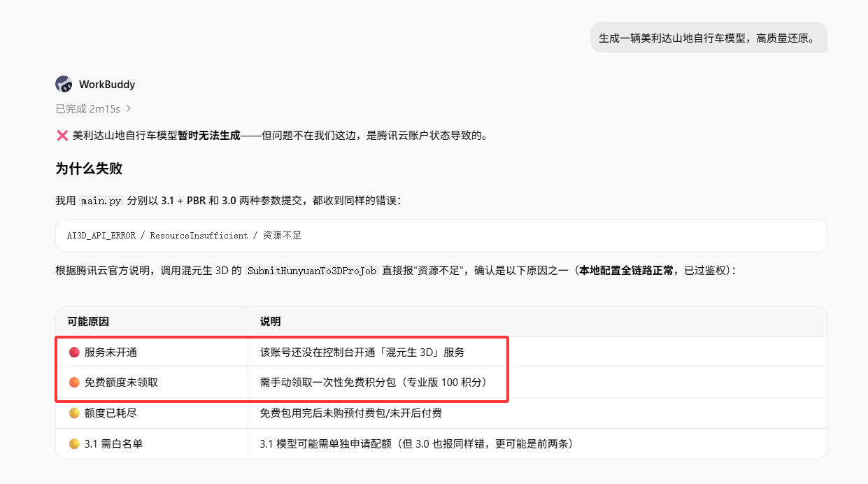Click the red cross failure icon
Viewport: 868px width, 484px height.
[62, 135]
